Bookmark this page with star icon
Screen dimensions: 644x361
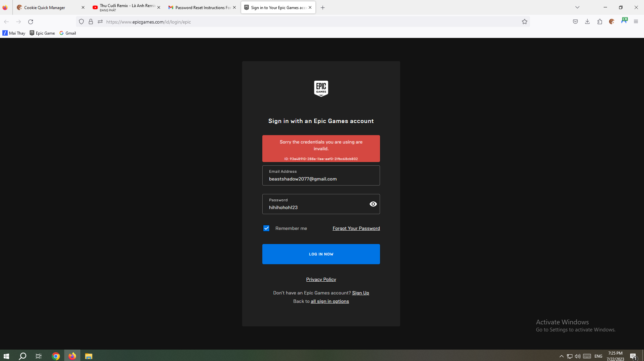[x=525, y=22]
